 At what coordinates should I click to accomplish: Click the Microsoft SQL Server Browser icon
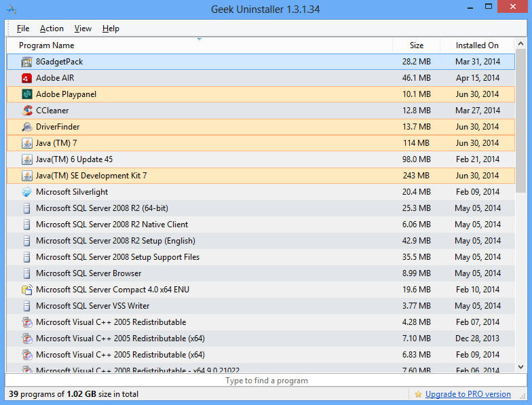[x=27, y=273]
